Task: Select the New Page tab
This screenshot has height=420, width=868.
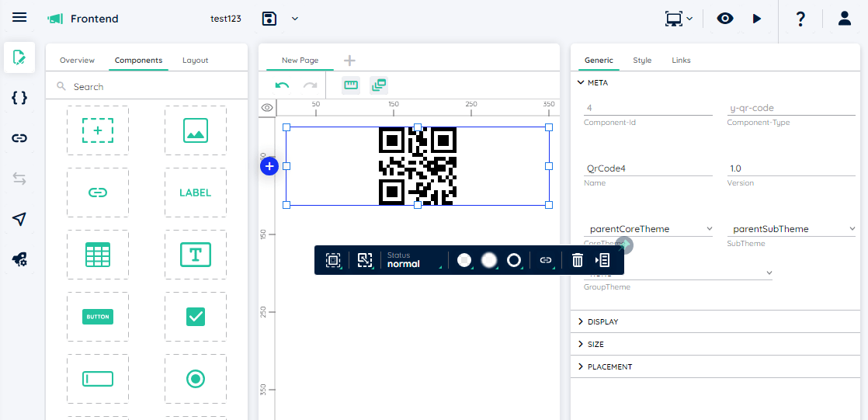Action: (300, 61)
